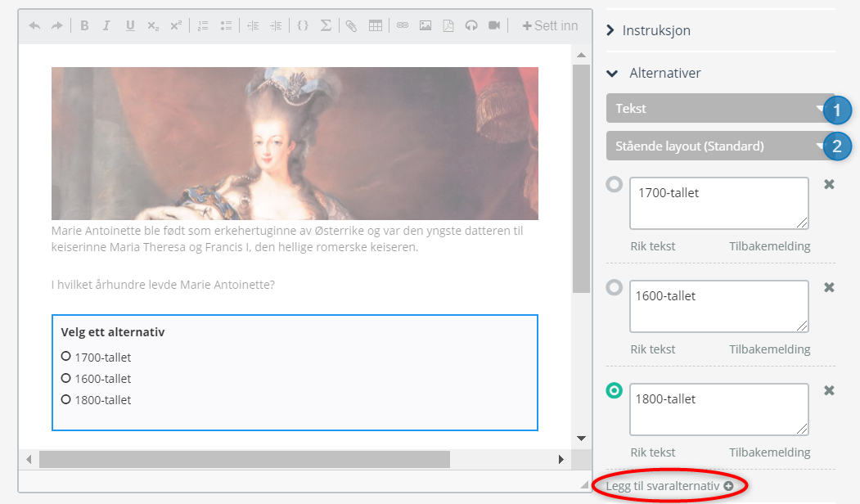Open Tilbakemelding for the 1800-tallet alternative

(769, 452)
